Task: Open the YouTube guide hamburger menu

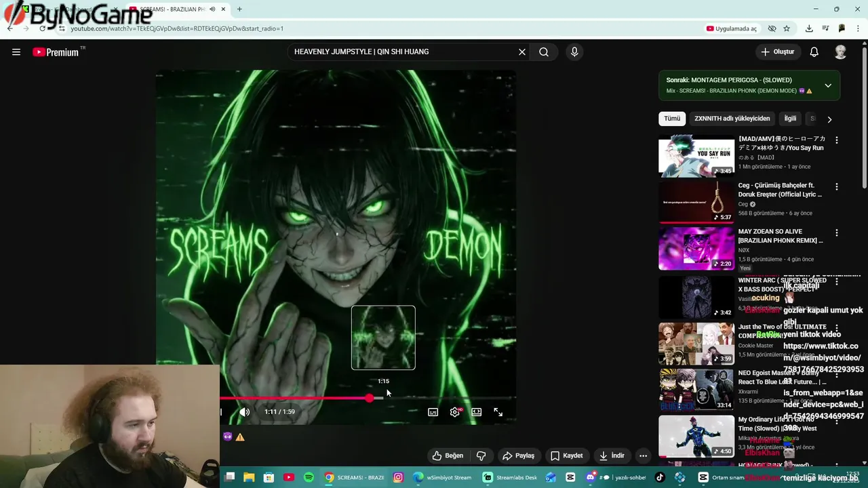Action: (x=16, y=52)
